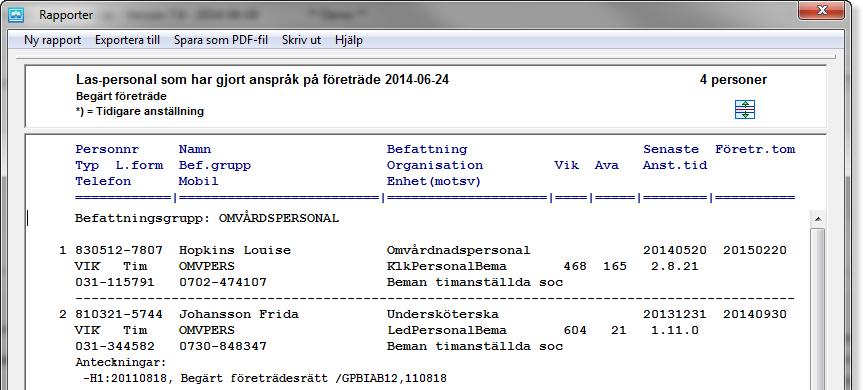Click mobile number 0702-474107
The image size is (863, 390).
point(222,282)
